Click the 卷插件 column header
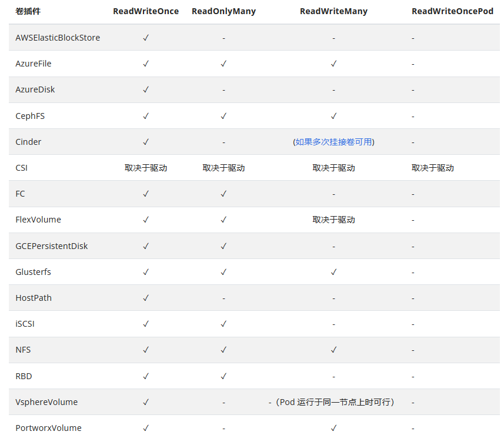This screenshot has height=448, width=504. click(x=28, y=11)
